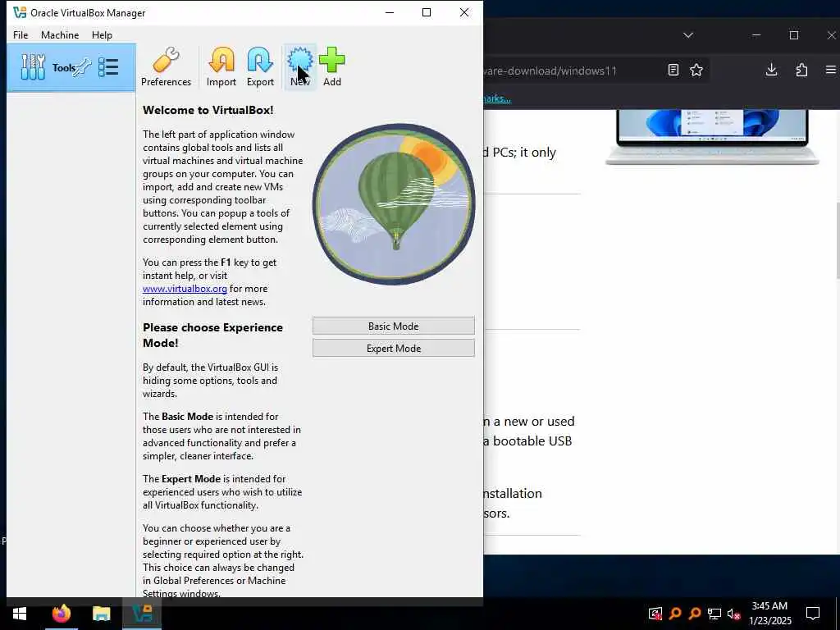
Task: Open the Machine menu
Action: pos(60,34)
